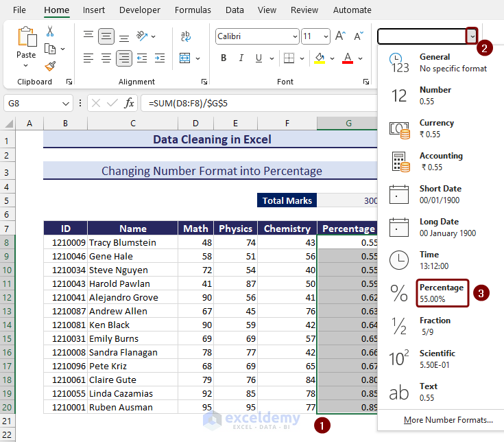Toggle Bold formatting
The width and height of the screenshot is (504, 442).
[x=224, y=58]
